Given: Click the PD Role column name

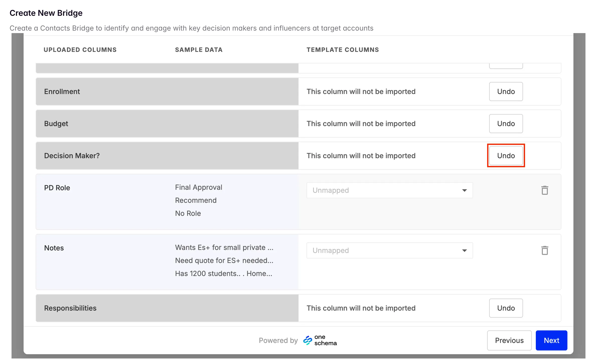Looking at the screenshot, I should 57,188.
